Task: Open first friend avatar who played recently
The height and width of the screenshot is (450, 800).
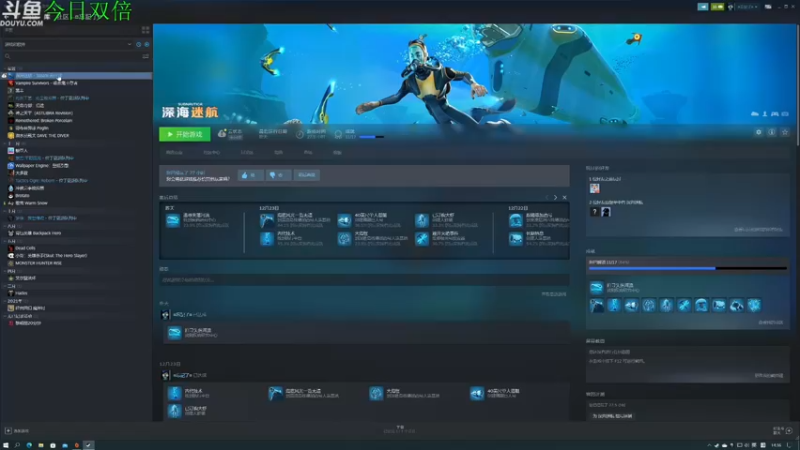Action: (x=594, y=188)
